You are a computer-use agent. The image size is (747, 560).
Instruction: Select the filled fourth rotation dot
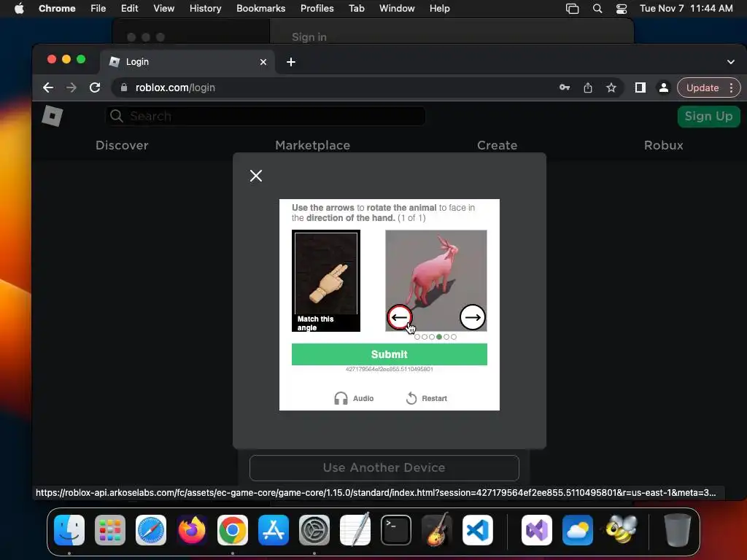[438, 337]
